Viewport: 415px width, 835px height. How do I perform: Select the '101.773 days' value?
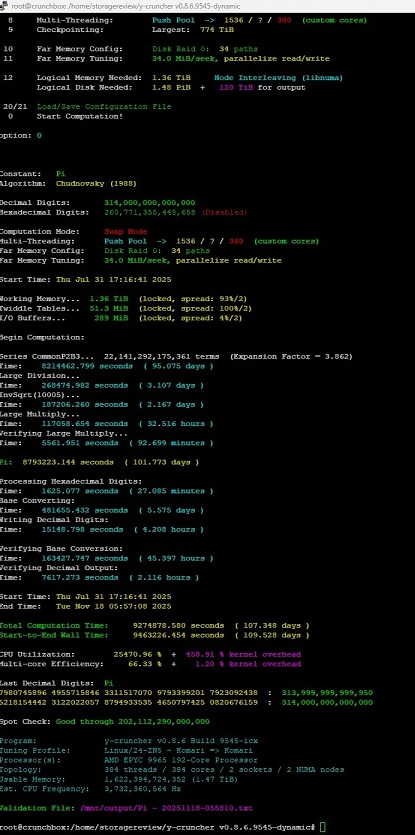pyautogui.click(x=162, y=462)
